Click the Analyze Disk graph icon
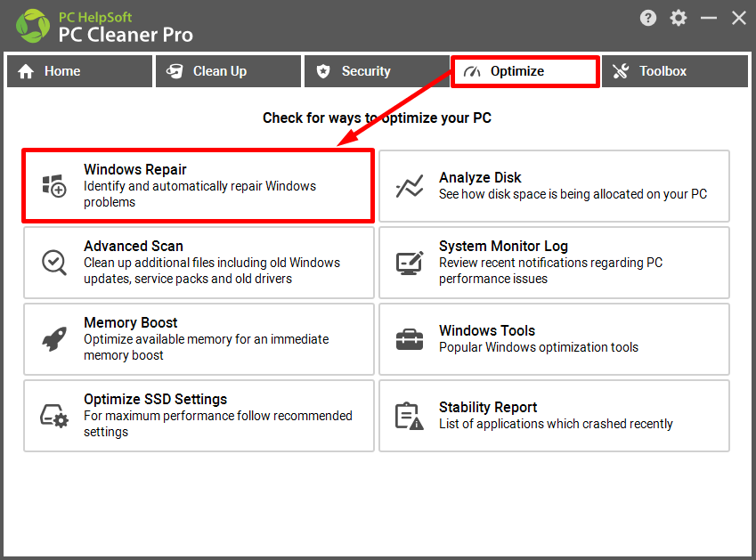This screenshot has height=560, width=756. (410, 186)
